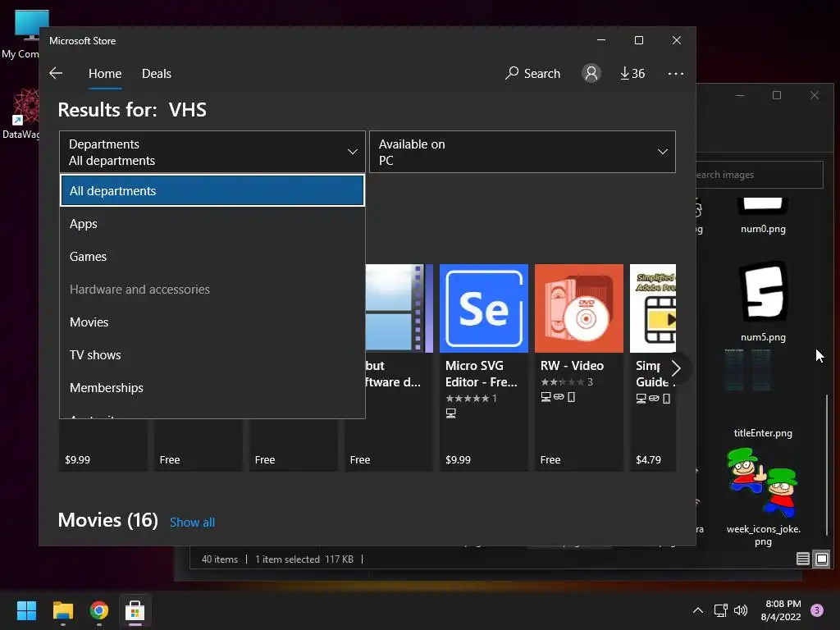840x630 pixels.
Task: Open the clock showing 8:08 PM
Action: (781, 610)
